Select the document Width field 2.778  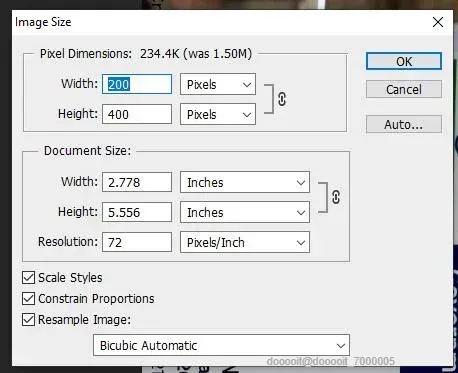pos(137,182)
